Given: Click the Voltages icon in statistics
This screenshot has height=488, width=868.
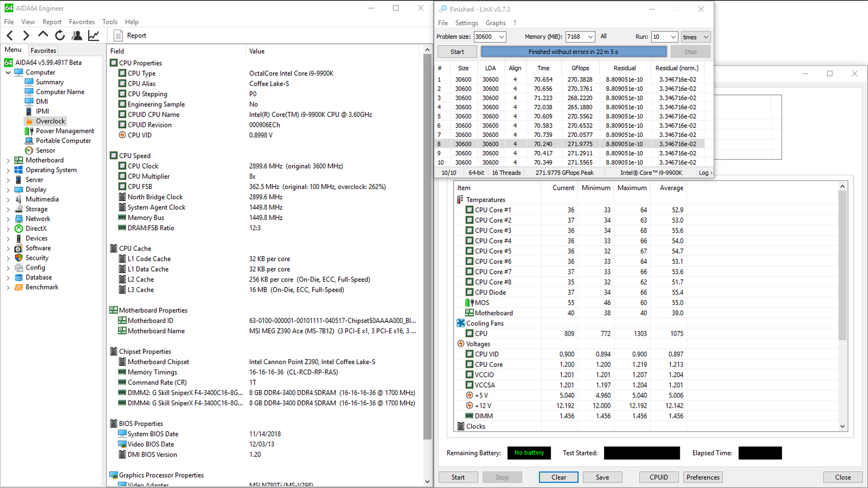Looking at the screenshot, I should (461, 344).
